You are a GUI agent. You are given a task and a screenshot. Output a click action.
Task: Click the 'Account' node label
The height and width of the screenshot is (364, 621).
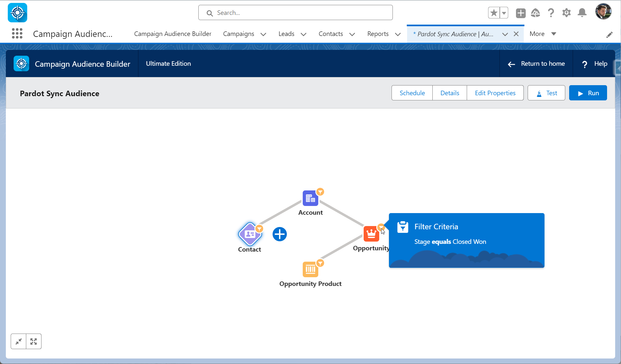tap(310, 212)
